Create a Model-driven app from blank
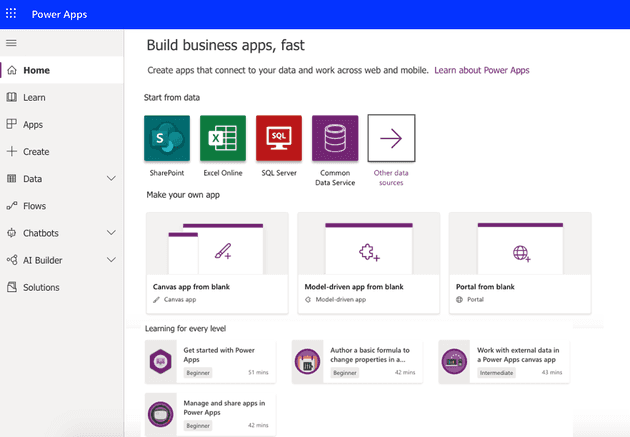This screenshot has height=437, width=630. tap(369, 263)
